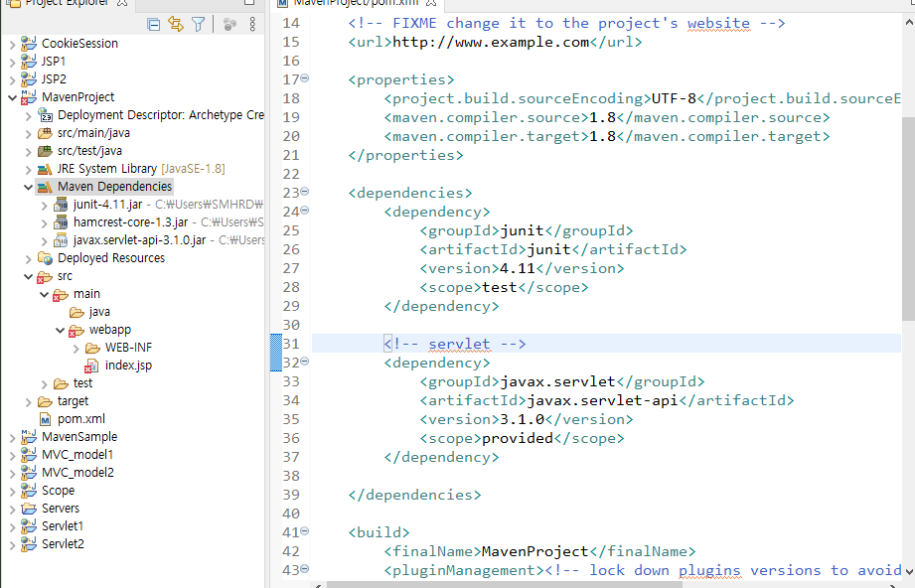Expand the JSP2 project node

click(12, 79)
